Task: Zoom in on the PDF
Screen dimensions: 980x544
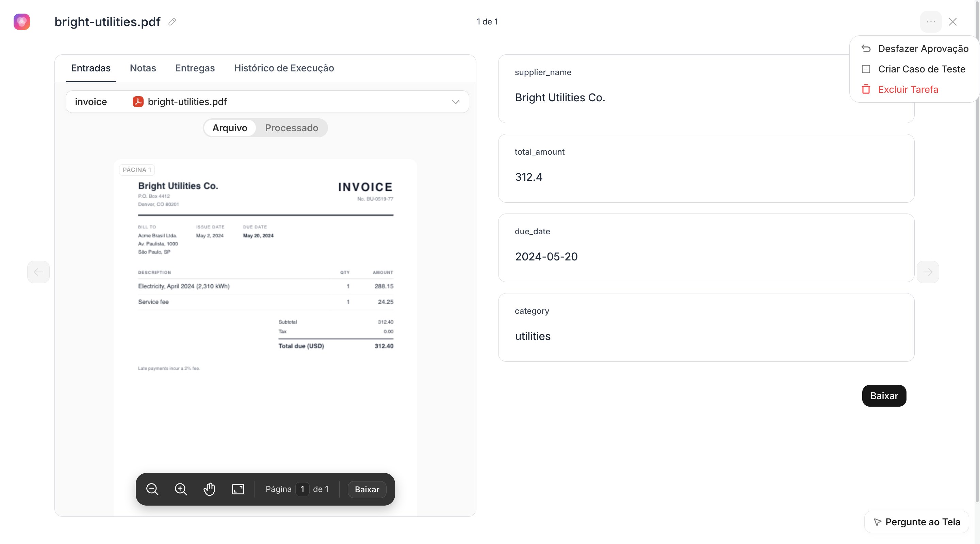Action: 181,489
